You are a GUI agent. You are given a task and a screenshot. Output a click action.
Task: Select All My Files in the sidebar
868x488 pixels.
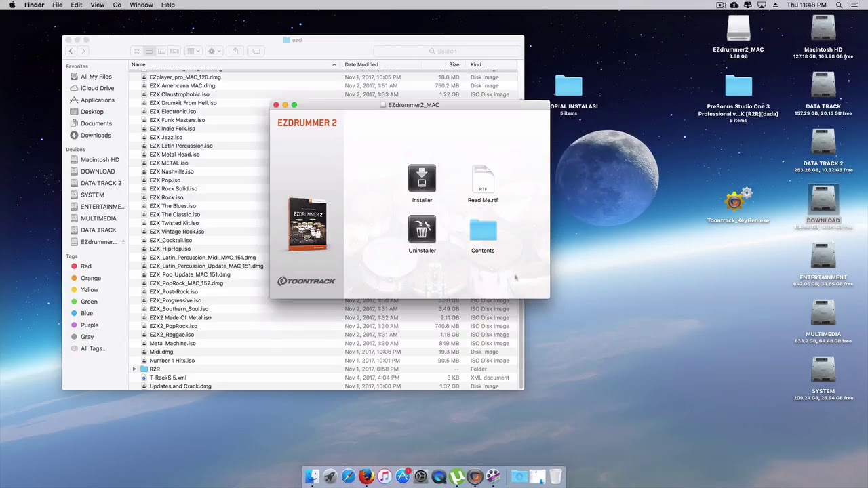[96, 77]
